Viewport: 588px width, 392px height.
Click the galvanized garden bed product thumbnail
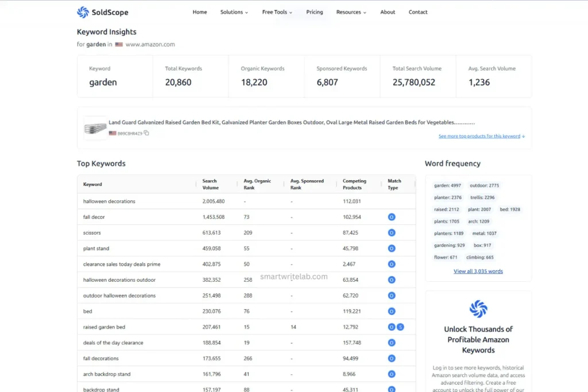[95, 128]
